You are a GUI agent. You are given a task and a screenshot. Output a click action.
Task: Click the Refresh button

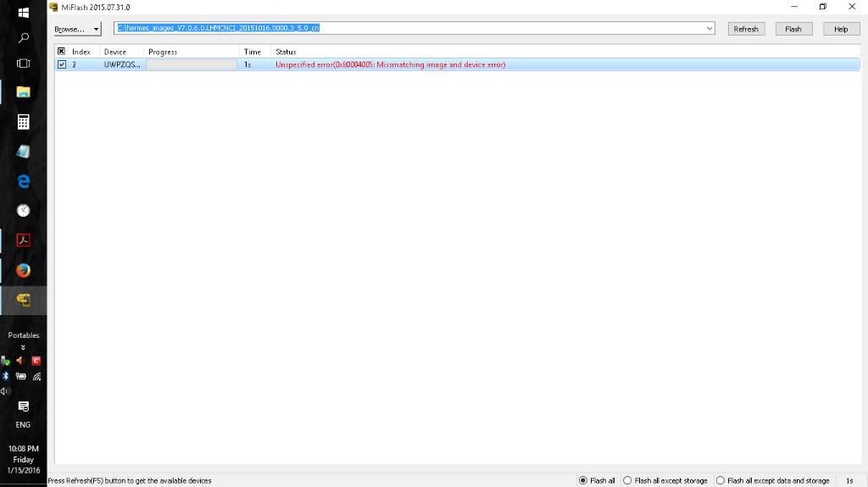[x=746, y=29]
